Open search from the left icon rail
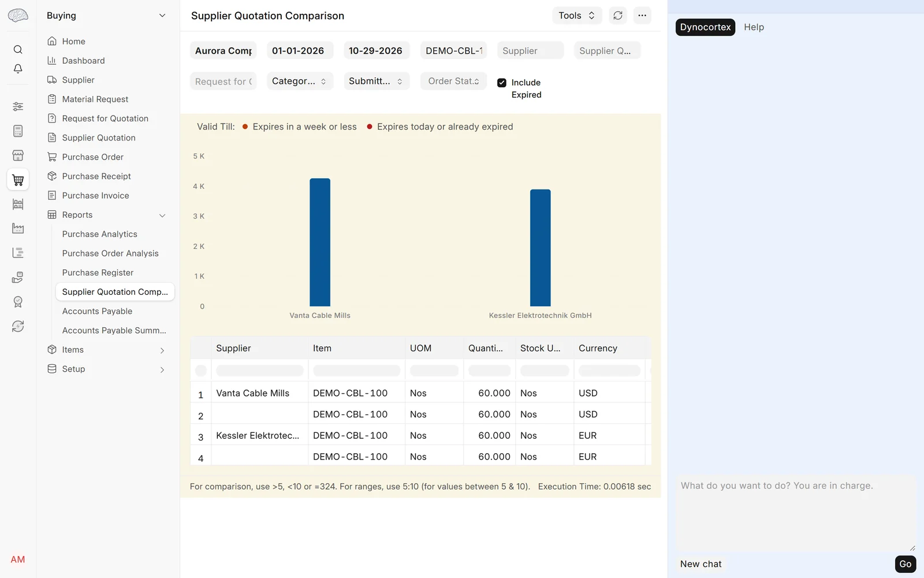 click(18, 50)
